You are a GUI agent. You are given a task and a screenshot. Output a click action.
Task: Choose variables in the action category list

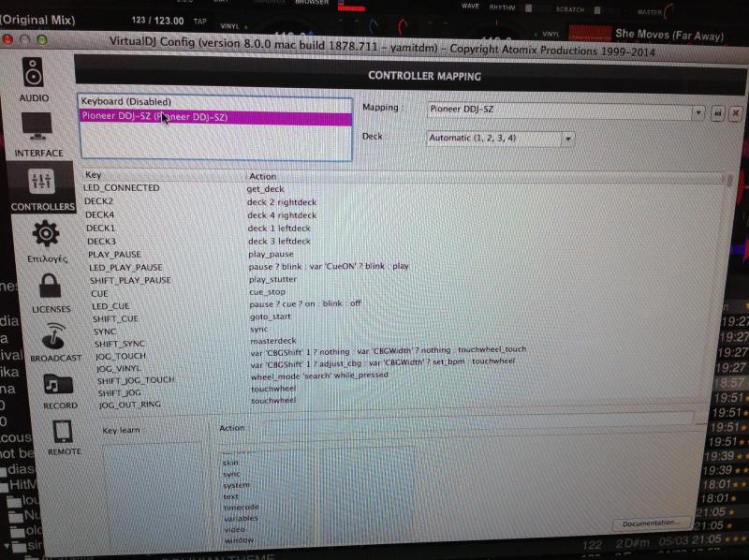[242, 518]
